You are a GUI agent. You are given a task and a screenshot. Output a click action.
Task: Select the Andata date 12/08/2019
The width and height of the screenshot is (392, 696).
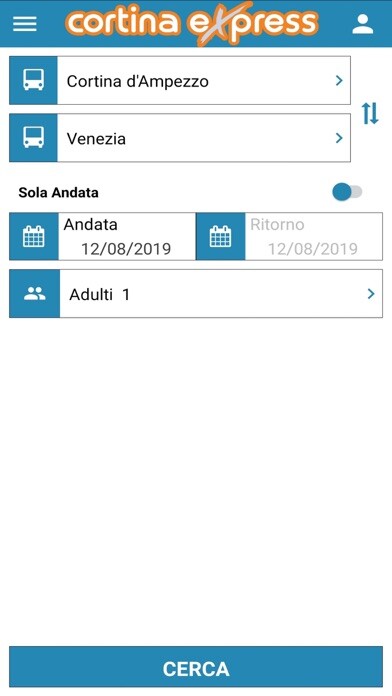pyautogui.click(x=126, y=249)
